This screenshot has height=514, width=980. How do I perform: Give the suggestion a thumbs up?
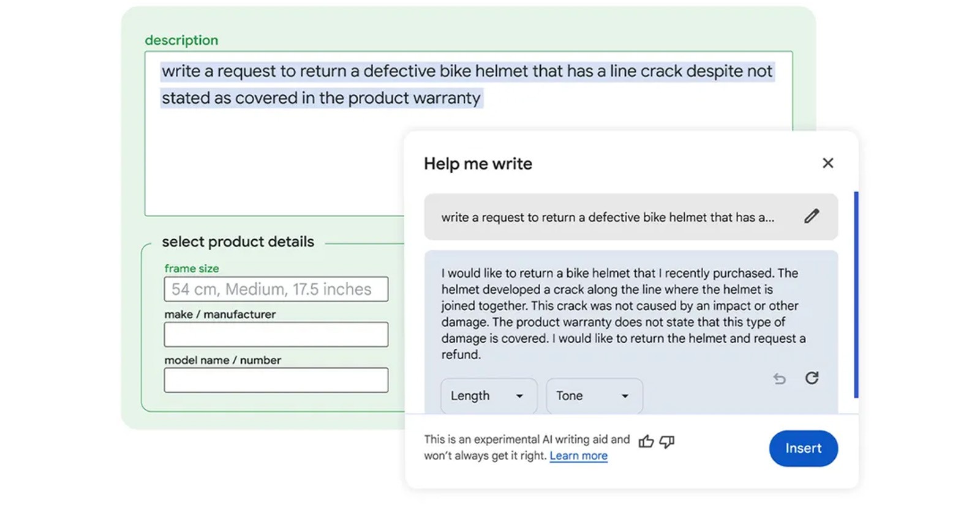pos(646,442)
